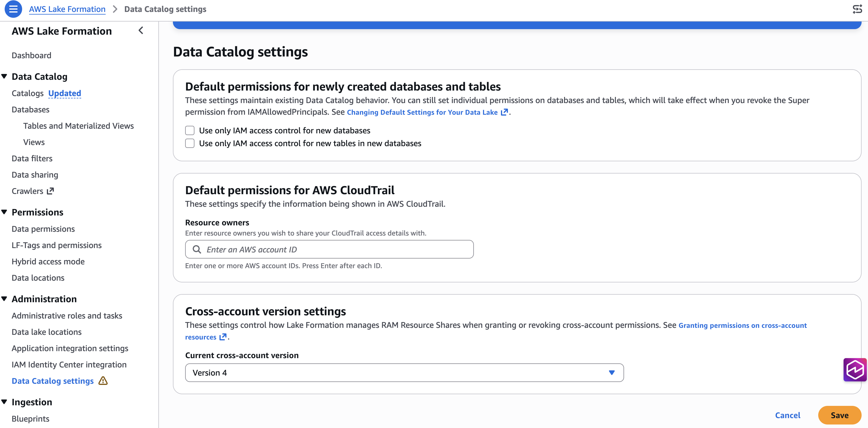Click Data Catalog settings breadcrumb text

[165, 9]
